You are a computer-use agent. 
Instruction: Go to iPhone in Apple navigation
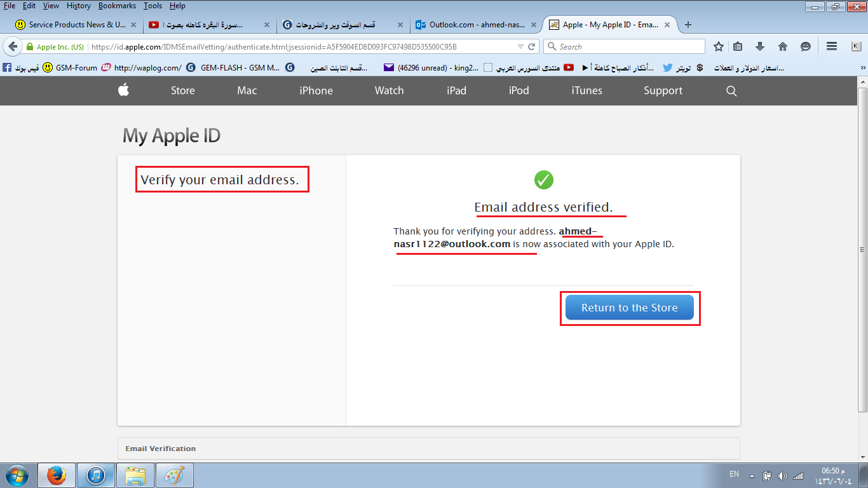(316, 91)
